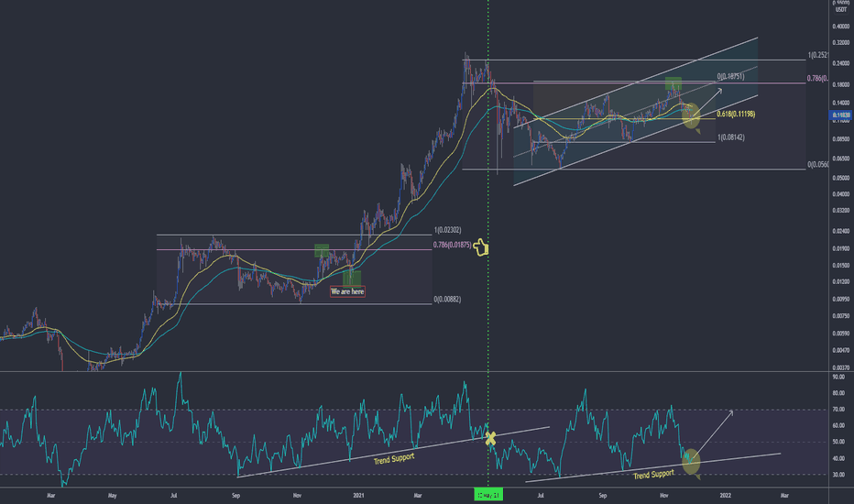The image size is (854, 504).
Task: Select the 0(0.18751) Fibonacci label
Action: tap(730, 76)
